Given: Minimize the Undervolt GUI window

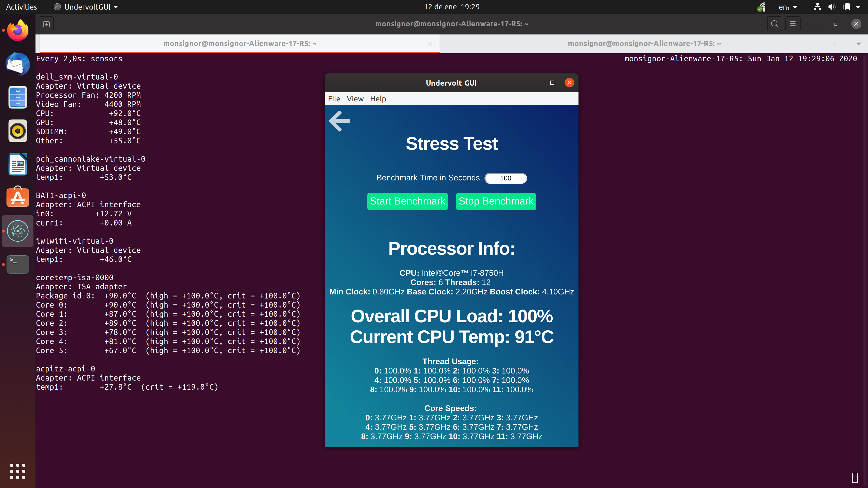Looking at the screenshot, I should [535, 83].
